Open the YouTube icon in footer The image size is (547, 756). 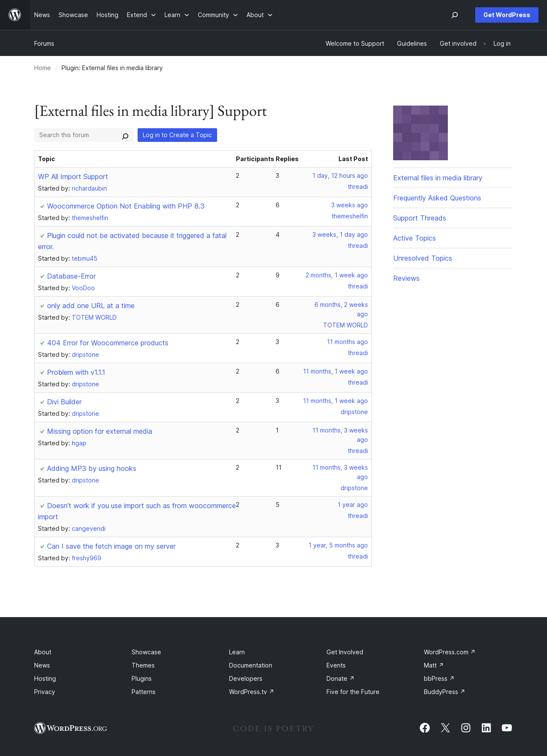click(507, 728)
